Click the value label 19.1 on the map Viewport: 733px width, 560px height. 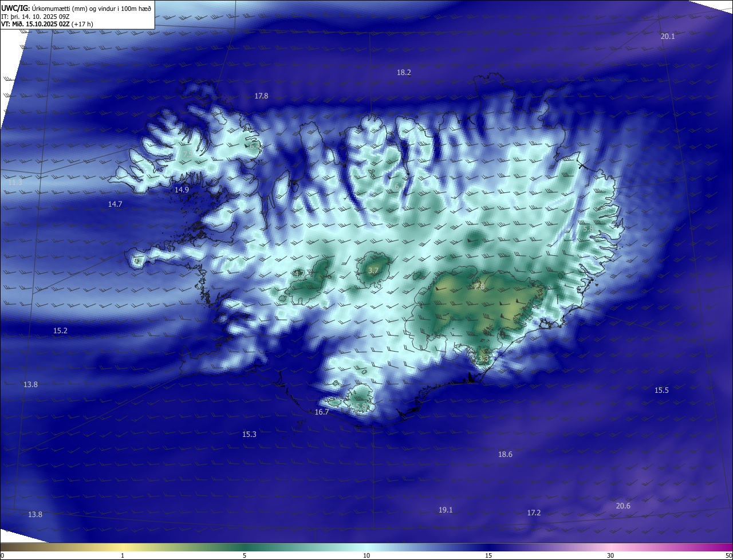[x=446, y=510]
